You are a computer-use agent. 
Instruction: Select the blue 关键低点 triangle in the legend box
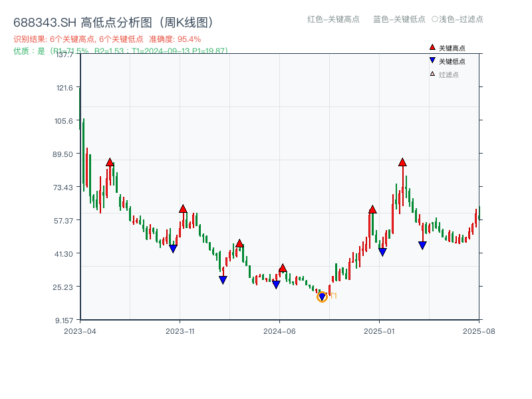[431, 60]
